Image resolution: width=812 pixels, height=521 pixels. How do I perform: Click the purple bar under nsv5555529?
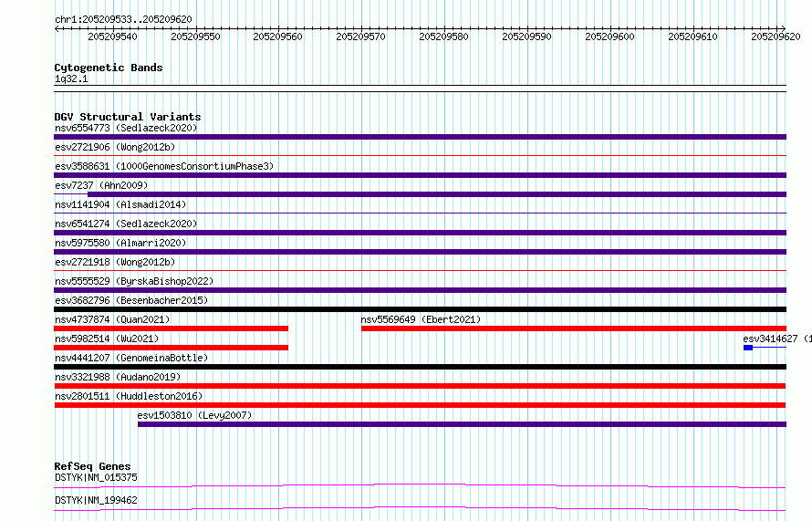click(420, 290)
